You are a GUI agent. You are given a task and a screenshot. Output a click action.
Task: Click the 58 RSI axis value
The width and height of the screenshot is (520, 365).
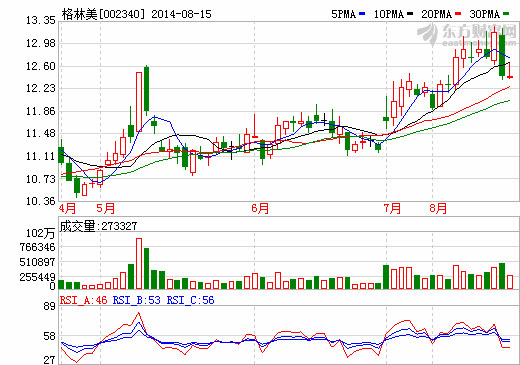point(50,336)
